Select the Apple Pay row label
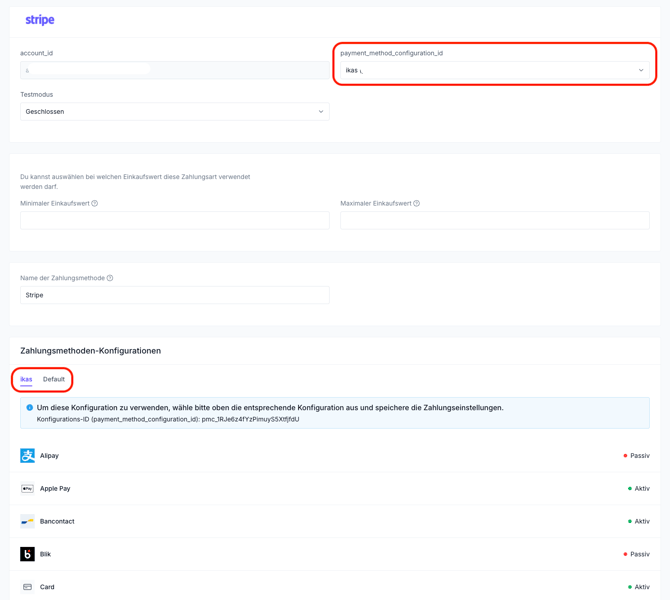The image size is (670, 600). pos(55,488)
